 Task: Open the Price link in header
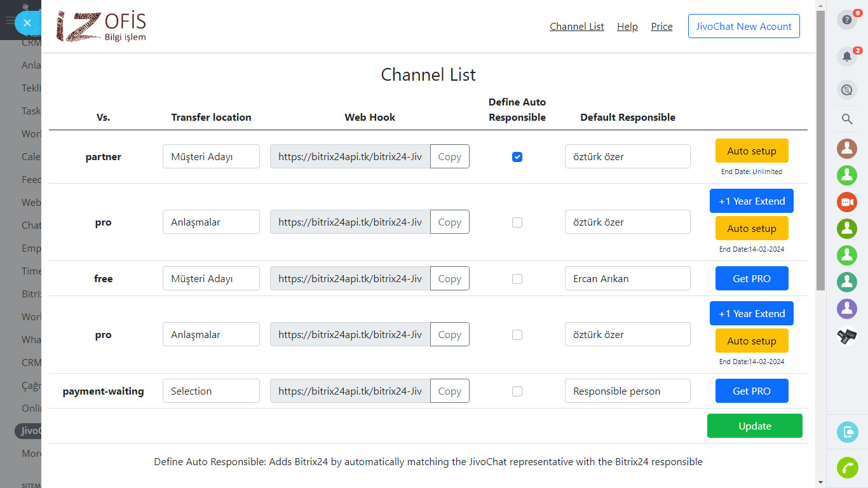click(x=661, y=27)
